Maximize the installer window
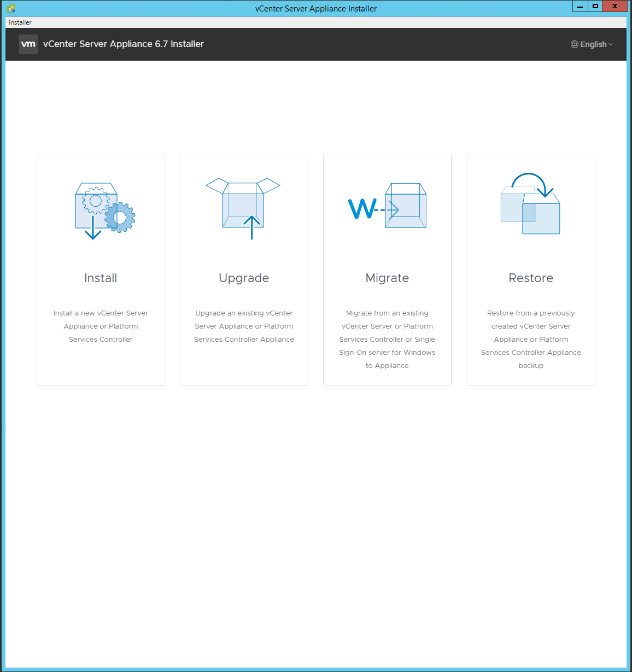Image resolution: width=632 pixels, height=672 pixels. pyautogui.click(x=595, y=7)
